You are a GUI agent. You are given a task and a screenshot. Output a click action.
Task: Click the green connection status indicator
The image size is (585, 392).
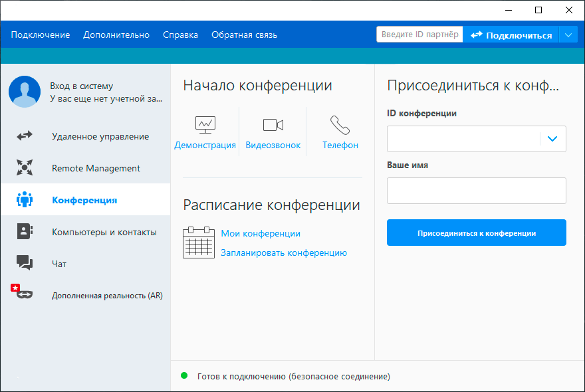[184, 375]
